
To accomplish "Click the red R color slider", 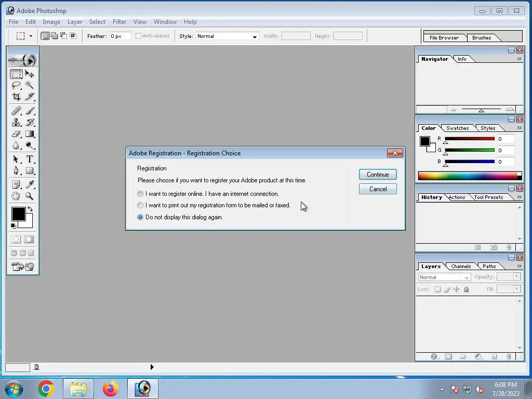I will (x=470, y=139).
